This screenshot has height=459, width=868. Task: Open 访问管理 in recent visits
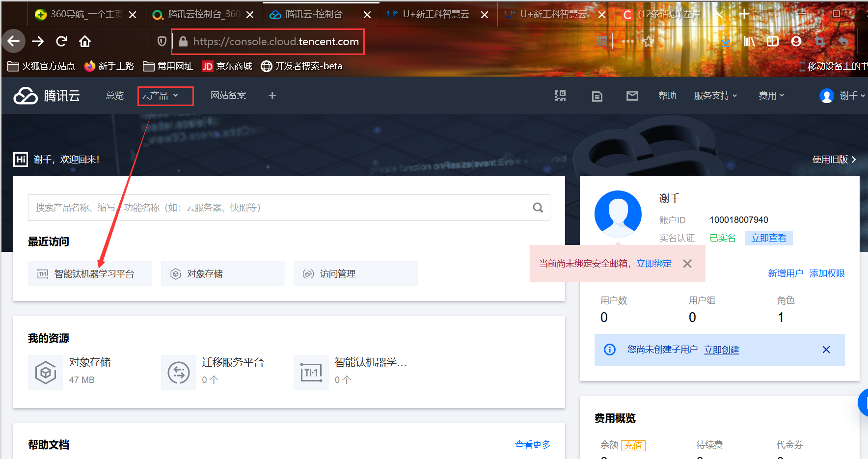pyautogui.click(x=355, y=274)
